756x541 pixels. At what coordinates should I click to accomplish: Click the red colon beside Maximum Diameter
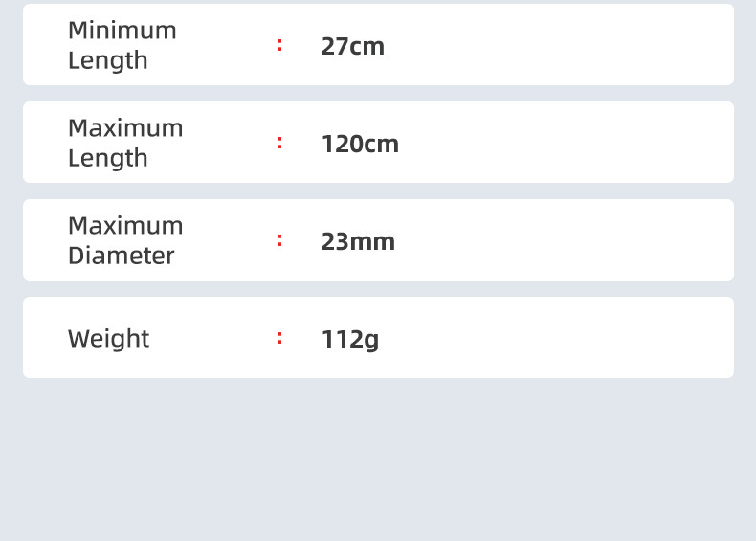[x=279, y=240]
